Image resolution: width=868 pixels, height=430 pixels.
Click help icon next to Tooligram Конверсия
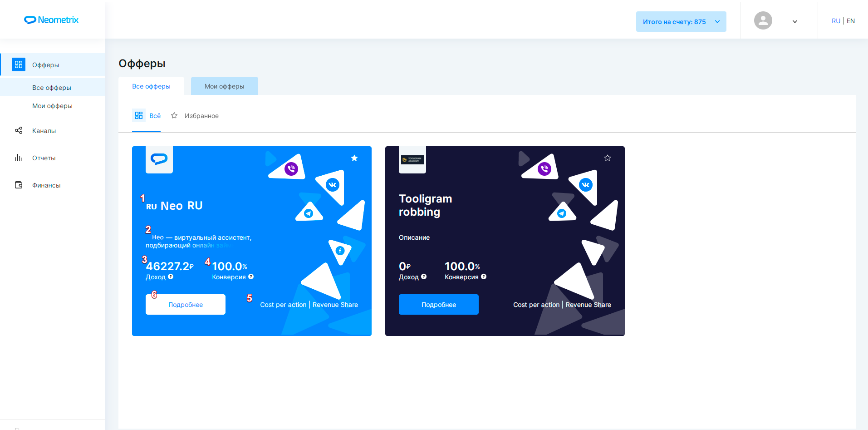coord(484,277)
